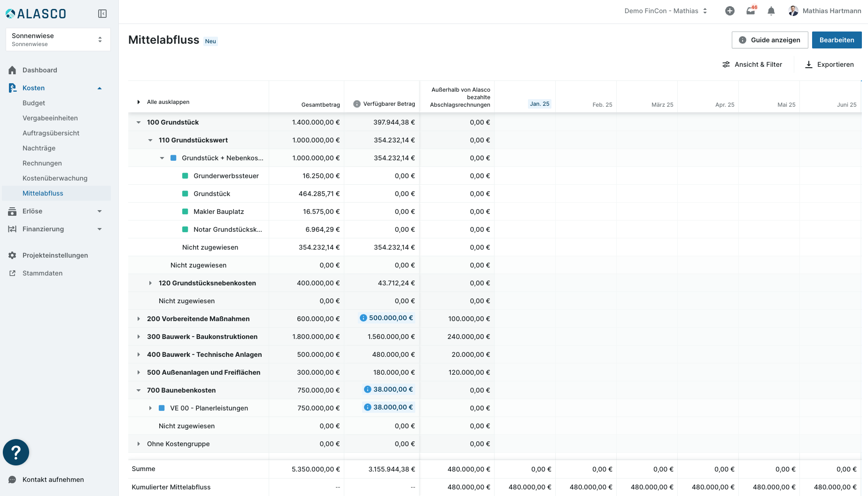The height and width of the screenshot is (496, 868).
Task: Click the Exportieren download icon
Action: pyautogui.click(x=808, y=64)
